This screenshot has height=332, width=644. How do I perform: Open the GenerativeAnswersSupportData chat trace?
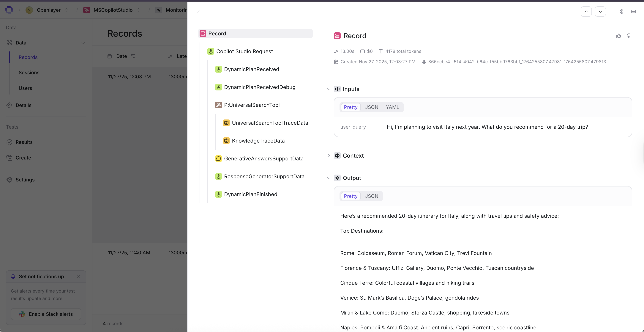click(x=263, y=159)
